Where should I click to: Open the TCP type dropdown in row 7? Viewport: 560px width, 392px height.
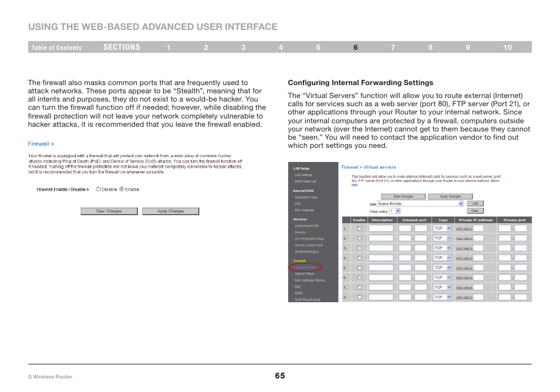443,288
